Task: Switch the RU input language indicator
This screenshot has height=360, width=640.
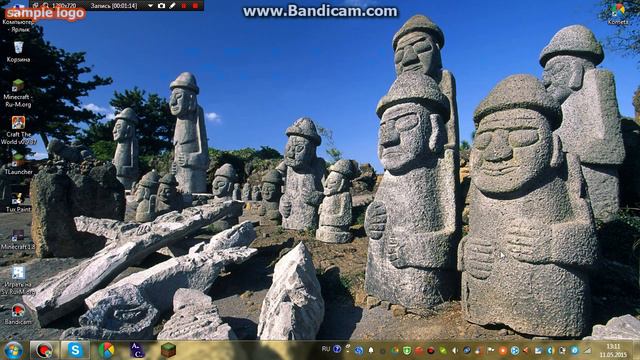Action: coord(326,349)
